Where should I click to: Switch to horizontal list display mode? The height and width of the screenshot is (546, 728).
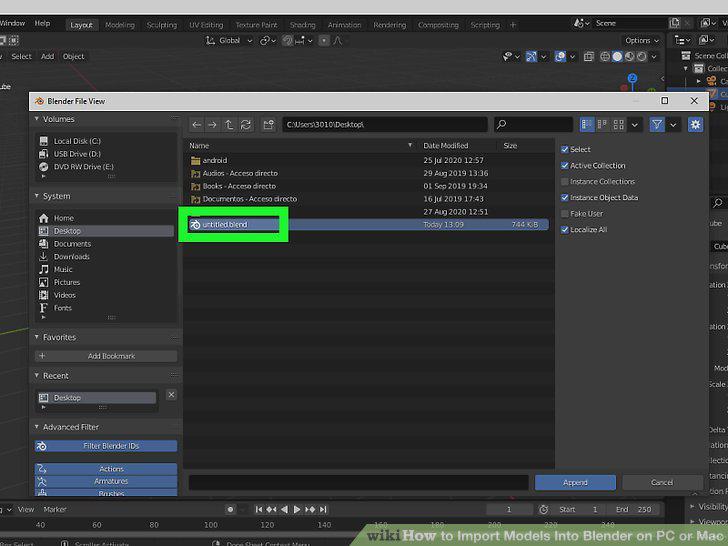click(x=603, y=124)
